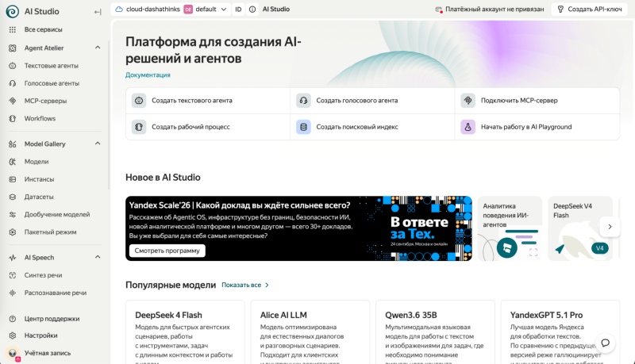This screenshot has height=364, width=635.
Task: Collapse the Agent Atelier section chevron
Action: click(x=98, y=48)
